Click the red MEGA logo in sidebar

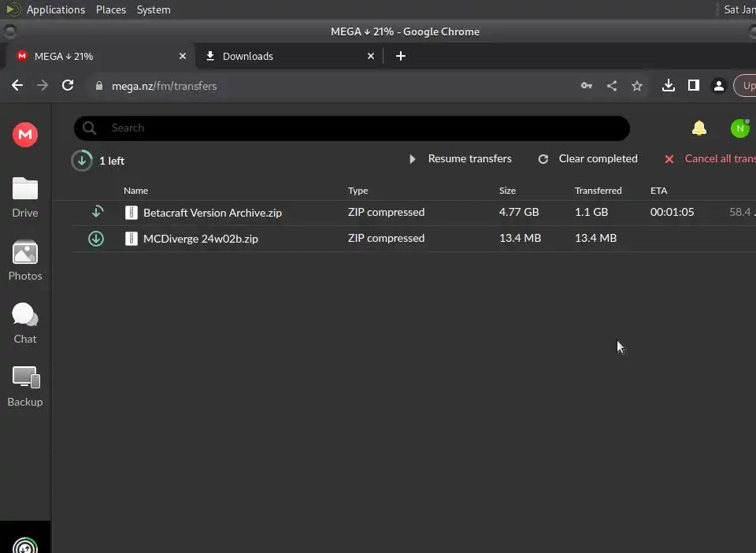click(x=25, y=135)
